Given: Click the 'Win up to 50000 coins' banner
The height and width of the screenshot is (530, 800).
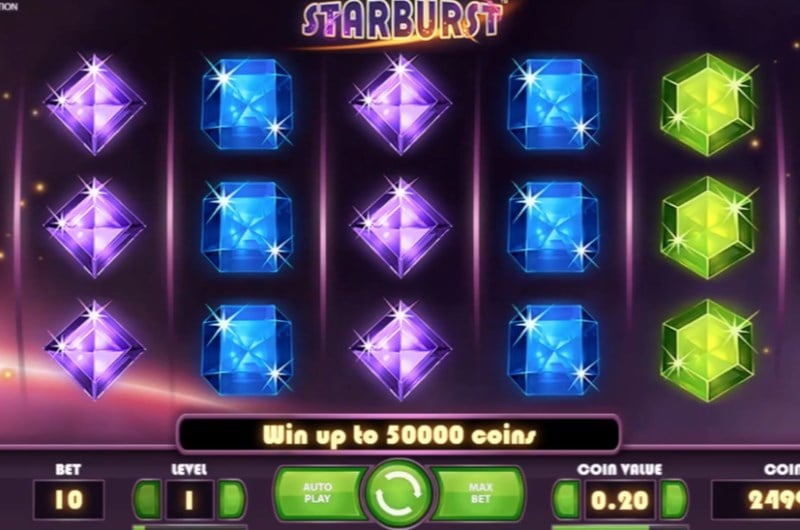Looking at the screenshot, I should [398, 435].
